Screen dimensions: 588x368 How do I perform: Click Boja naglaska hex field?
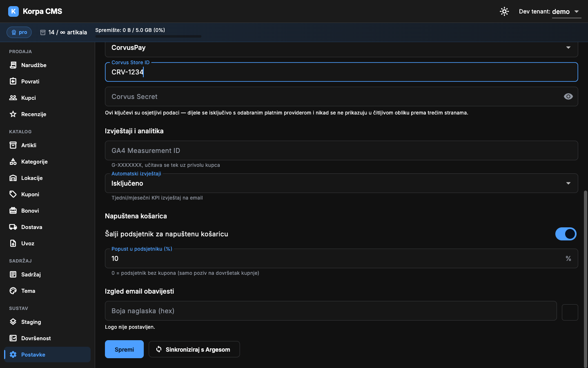tap(331, 311)
